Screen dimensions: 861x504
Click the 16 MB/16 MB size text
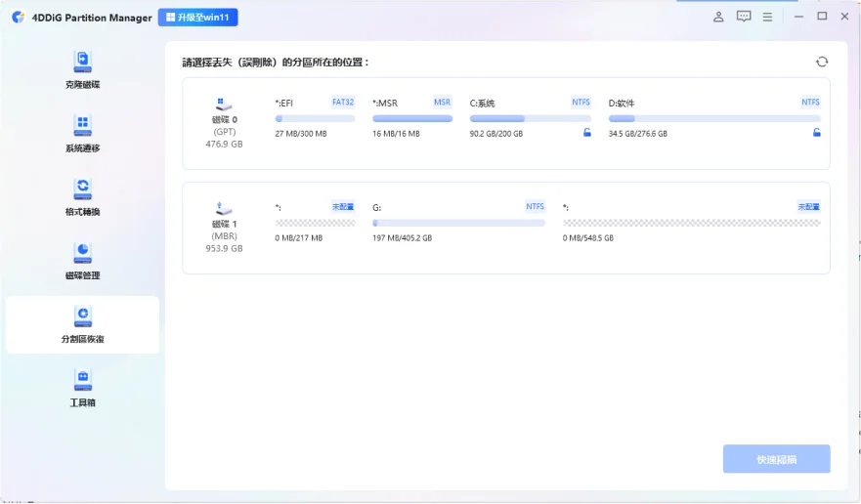pos(396,134)
